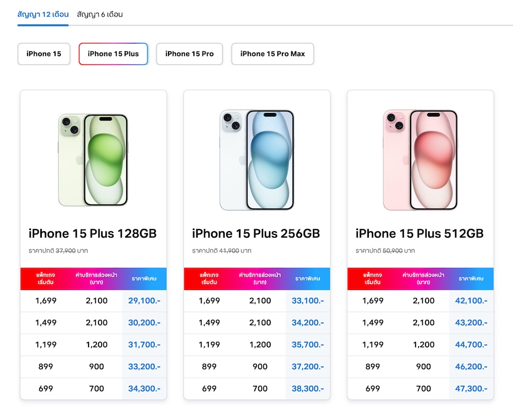513x420 pixels.
Task: Select the 42,100 special price for 512GB
Action: (x=471, y=301)
